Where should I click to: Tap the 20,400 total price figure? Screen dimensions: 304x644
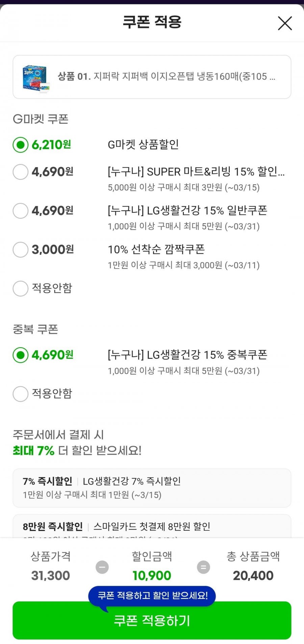[253, 575]
